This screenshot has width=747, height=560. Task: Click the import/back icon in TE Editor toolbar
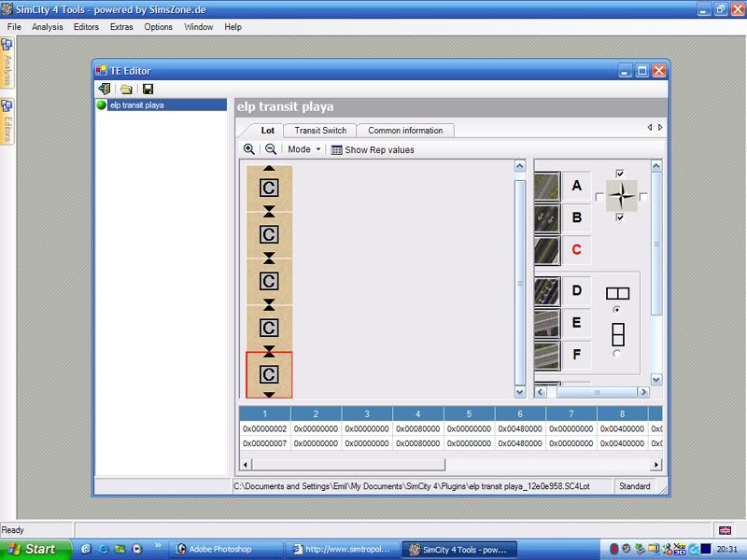(x=104, y=89)
